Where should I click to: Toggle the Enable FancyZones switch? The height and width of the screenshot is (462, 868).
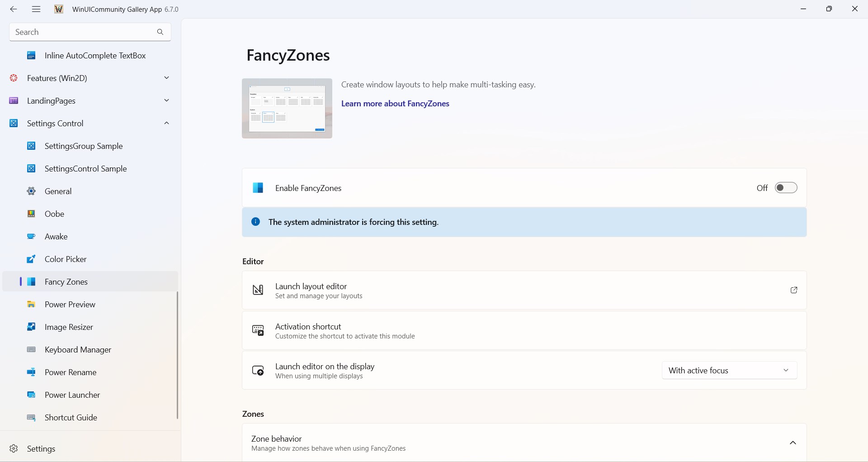pos(786,188)
